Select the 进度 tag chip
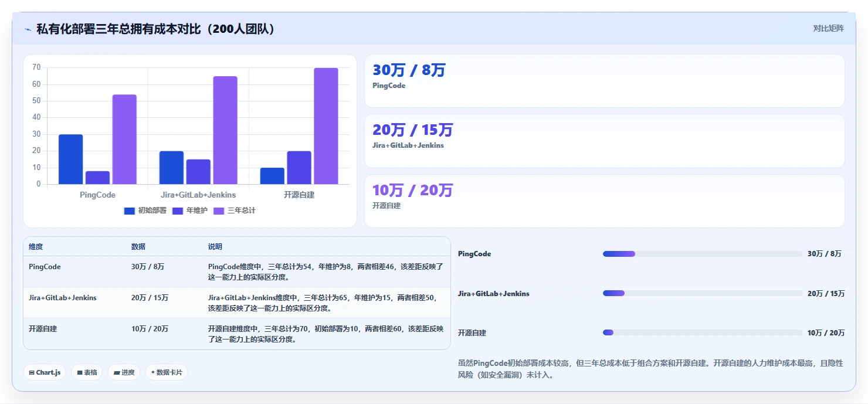This screenshot has height=404, width=868. (124, 372)
